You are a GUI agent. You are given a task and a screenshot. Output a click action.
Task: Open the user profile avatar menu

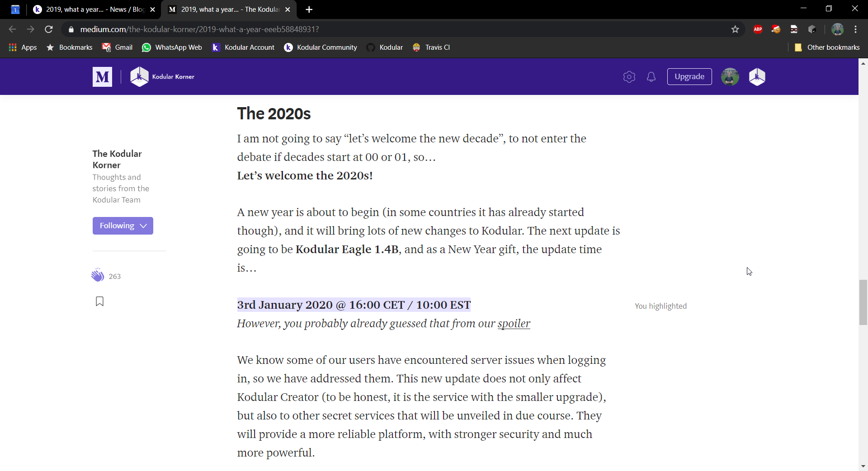click(x=730, y=77)
